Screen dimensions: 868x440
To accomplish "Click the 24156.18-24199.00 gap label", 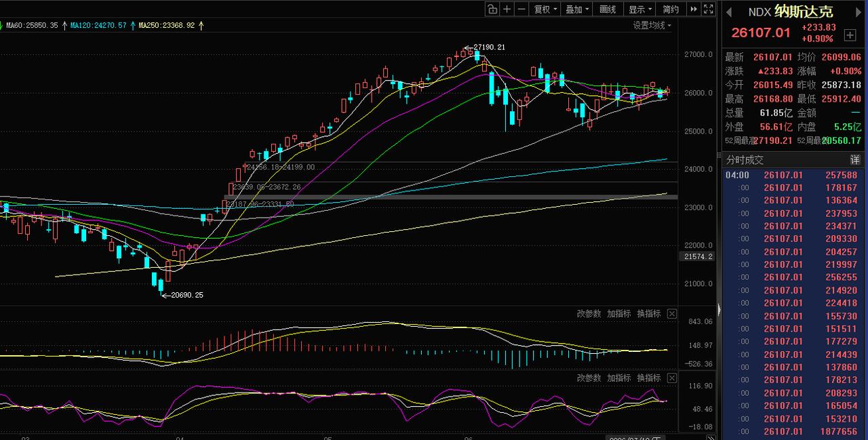I will click(281, 167).
